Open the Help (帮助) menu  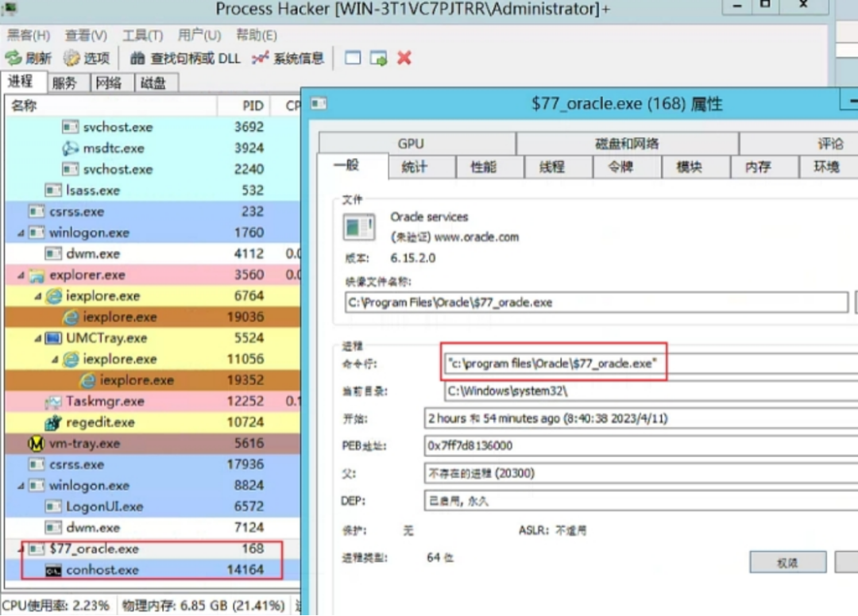point(257,36)
